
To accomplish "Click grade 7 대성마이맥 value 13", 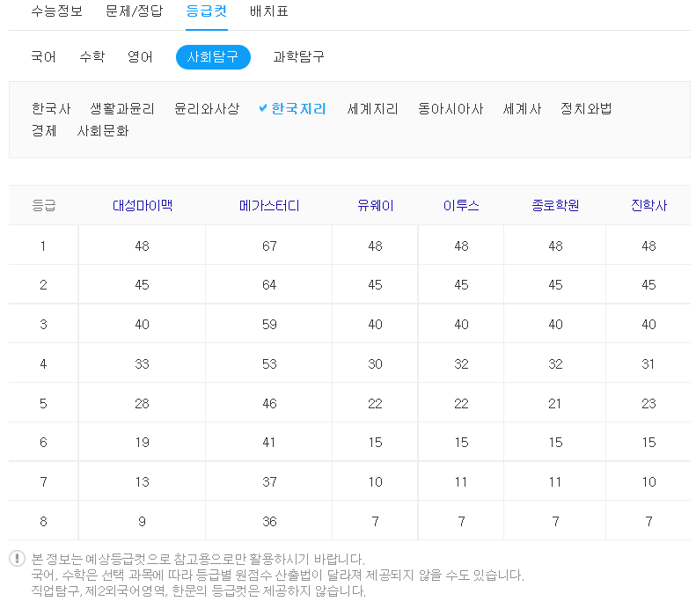I will point(142,482).
